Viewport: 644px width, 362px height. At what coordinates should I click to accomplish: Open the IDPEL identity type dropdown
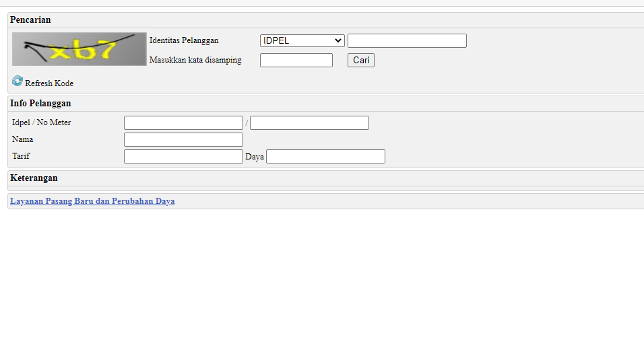[x=302, y=40]
